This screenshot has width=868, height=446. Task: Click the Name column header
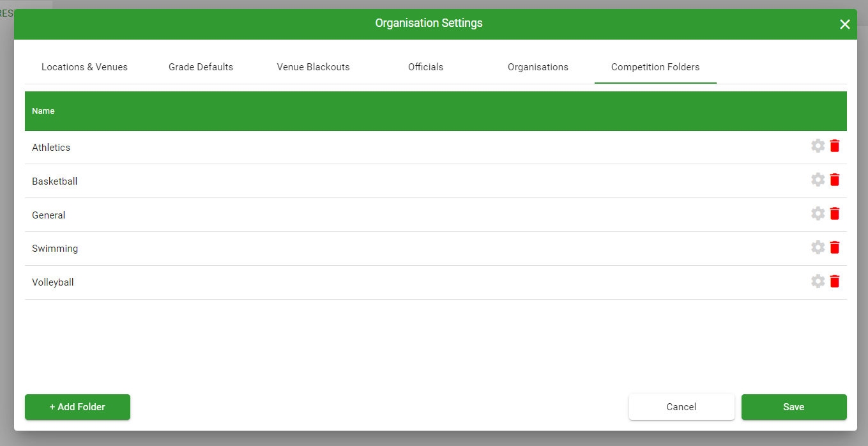43,111
